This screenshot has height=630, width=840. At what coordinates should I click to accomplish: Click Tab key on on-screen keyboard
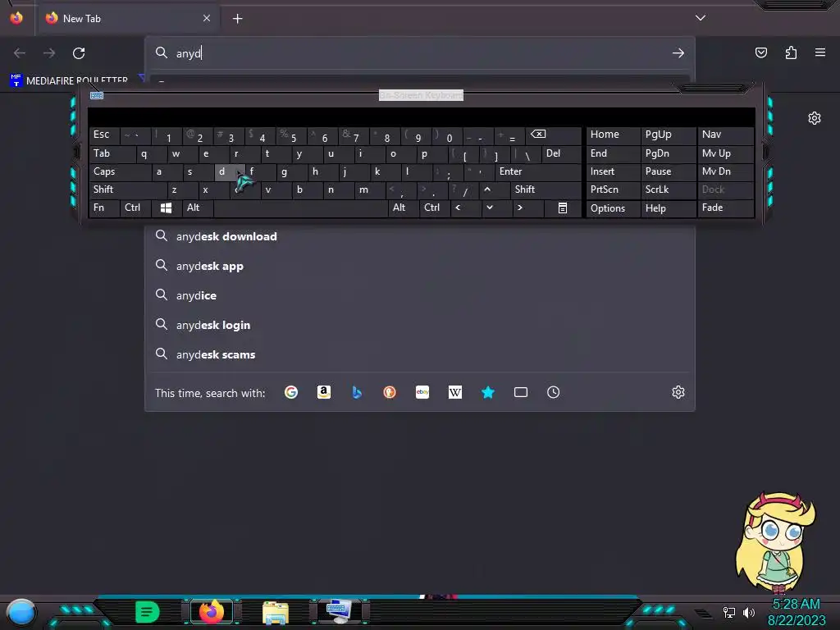pos(112,153)
